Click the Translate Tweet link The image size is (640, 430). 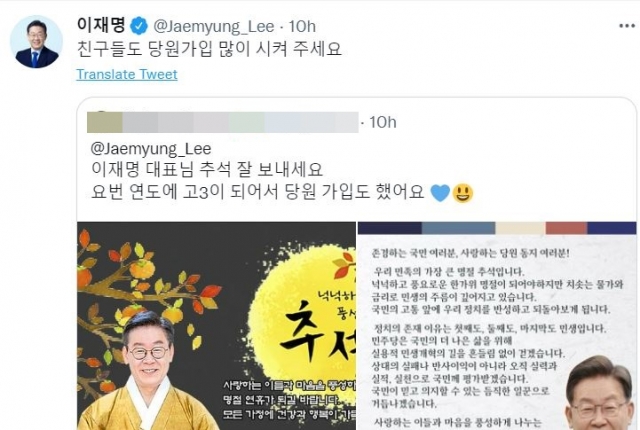click(127, 74)
